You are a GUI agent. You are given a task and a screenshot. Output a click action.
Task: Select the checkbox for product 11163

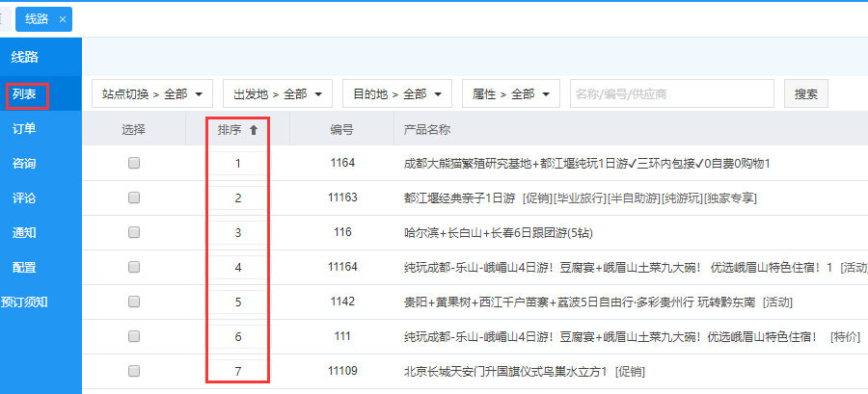coord(134,198)
